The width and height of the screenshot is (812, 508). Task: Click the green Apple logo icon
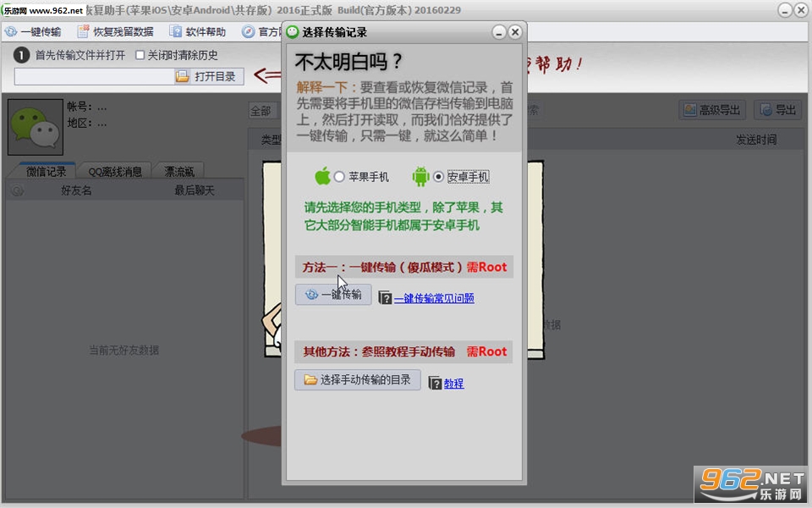point(322,176)
